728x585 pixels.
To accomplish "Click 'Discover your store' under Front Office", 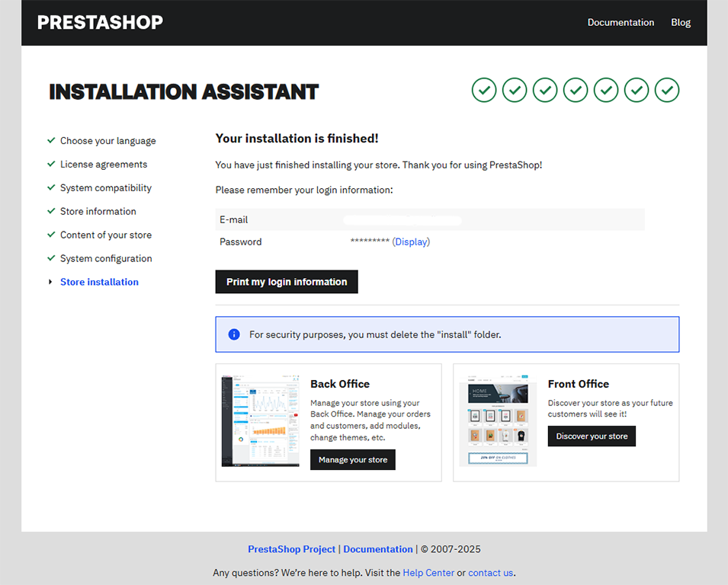I will point(592,436).
